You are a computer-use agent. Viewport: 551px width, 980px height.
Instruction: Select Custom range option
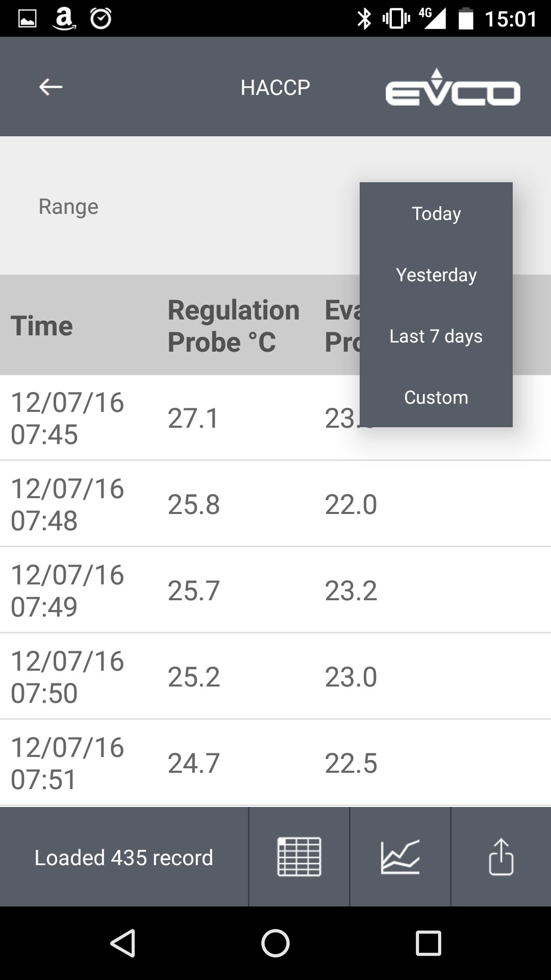[x=436, y=397]
